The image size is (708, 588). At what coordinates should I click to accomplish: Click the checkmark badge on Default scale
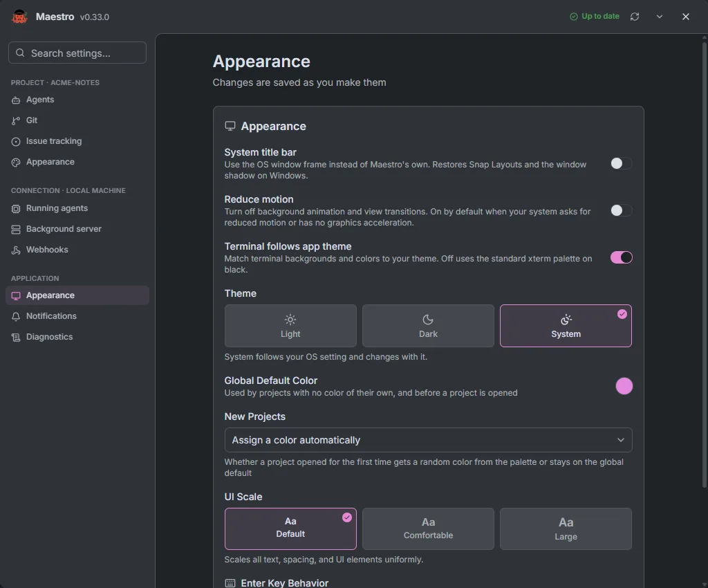(x=347, y=517)
